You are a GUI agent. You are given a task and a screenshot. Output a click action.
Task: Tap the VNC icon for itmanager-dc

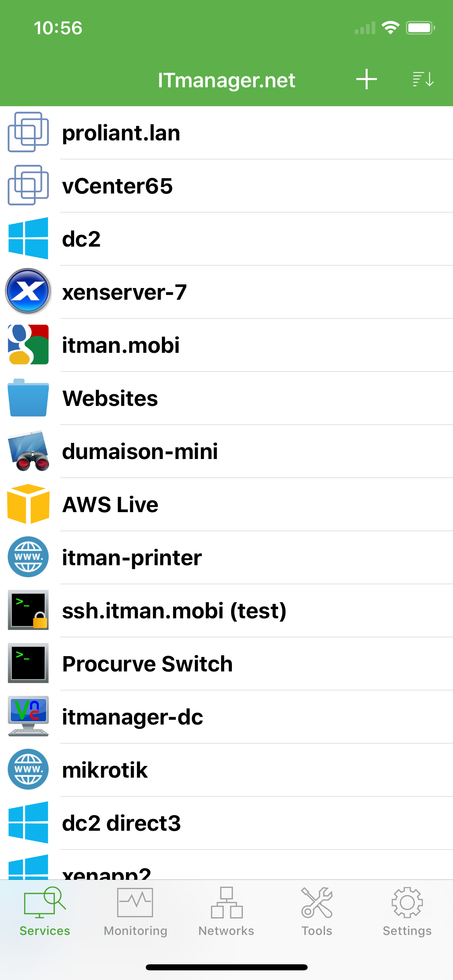28,716
